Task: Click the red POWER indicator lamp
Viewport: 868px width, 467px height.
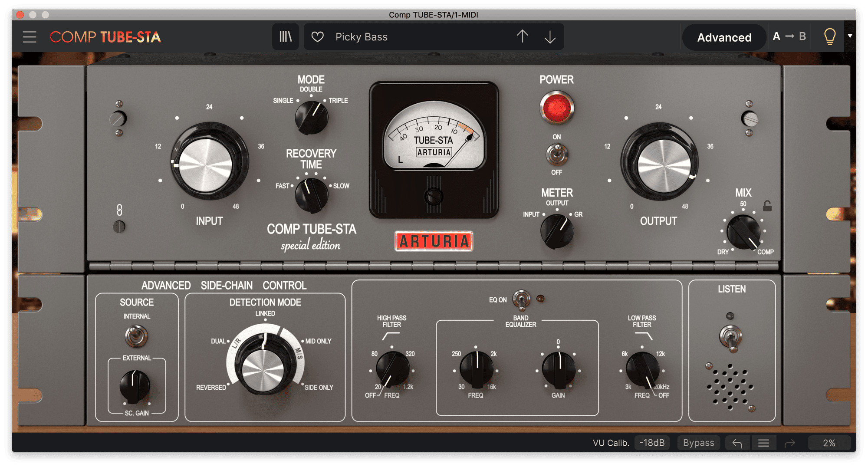Action: pyautogui.click(x=557, y=108)
